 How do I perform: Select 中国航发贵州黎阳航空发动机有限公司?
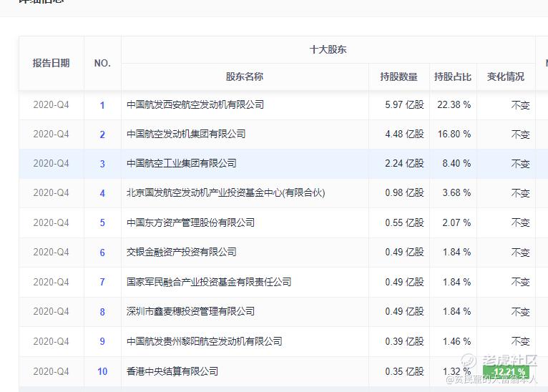point(205,341)
